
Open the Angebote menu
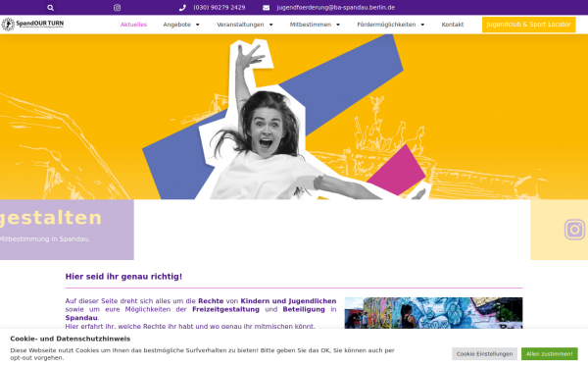click(176, 25)
